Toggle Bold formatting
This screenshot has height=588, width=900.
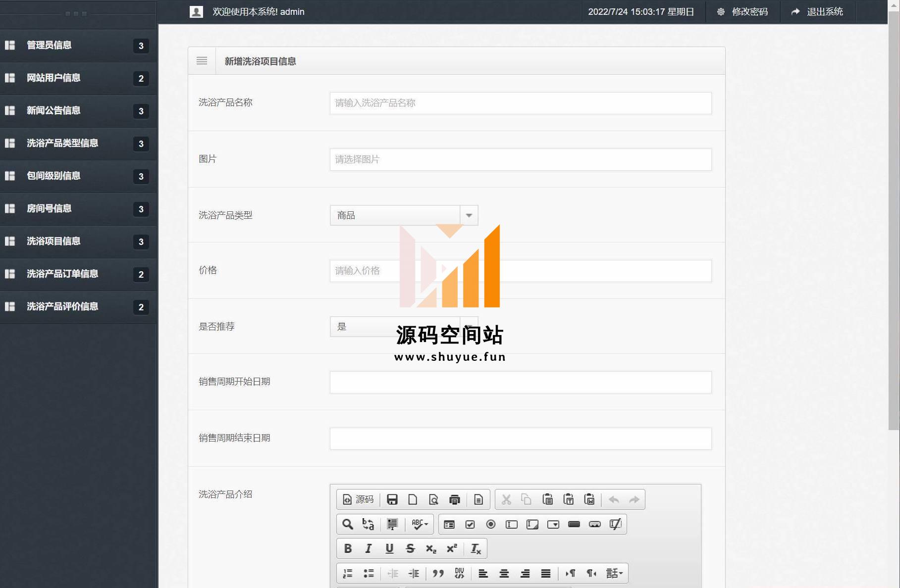[348, 548]
